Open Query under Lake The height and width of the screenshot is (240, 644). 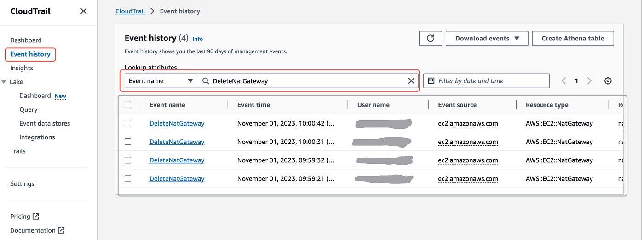[x=29, y=109]
